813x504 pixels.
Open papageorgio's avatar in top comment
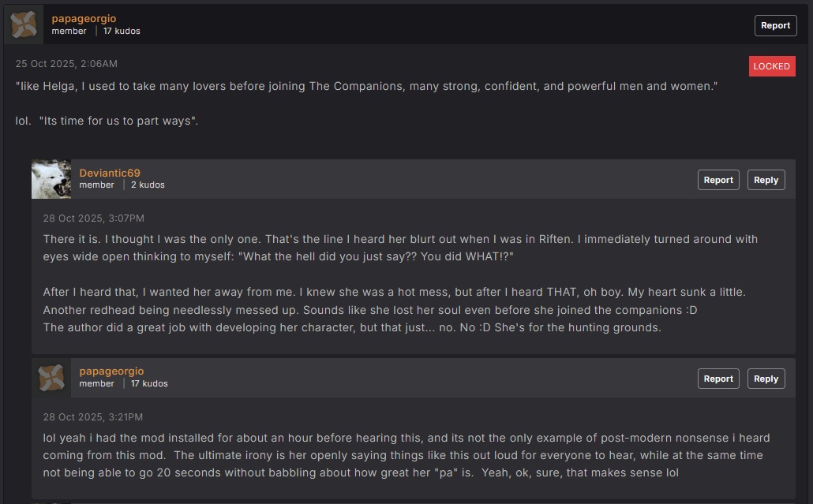click(24, 24)
